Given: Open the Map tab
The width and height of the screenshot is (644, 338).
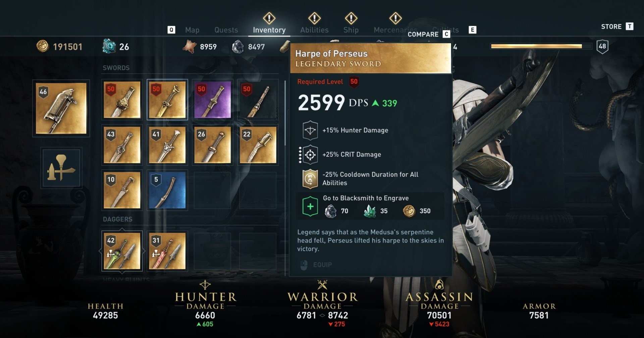Looking at the screenshot, I should click(x=192, y=30).
